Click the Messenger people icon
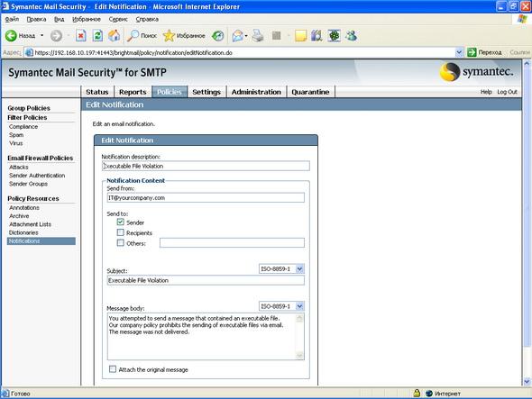 pos(351,36)
